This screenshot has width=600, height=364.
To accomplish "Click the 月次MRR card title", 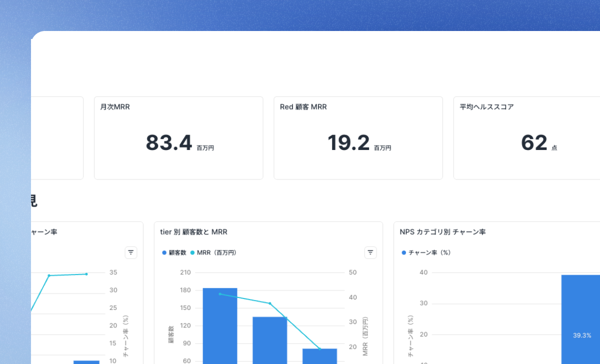I will [x=115, y=107].
